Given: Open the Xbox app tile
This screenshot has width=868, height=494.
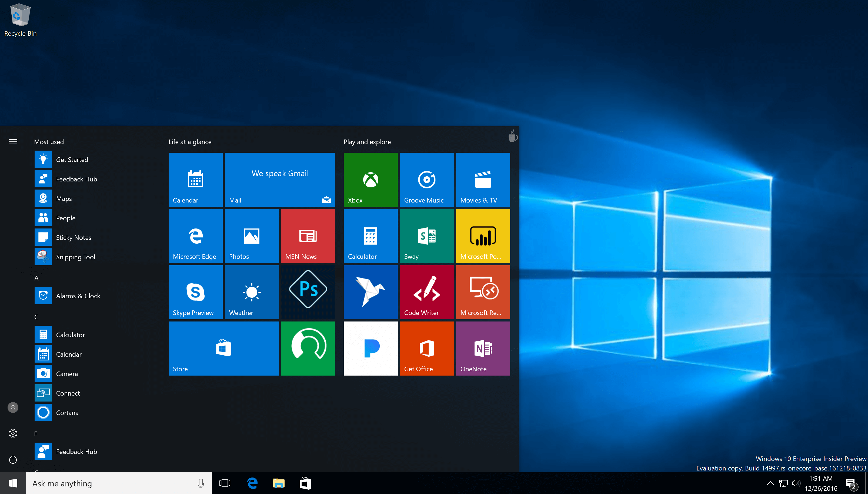Looking at the screenshot, I should pyautogui.click(x=369, y=178).
